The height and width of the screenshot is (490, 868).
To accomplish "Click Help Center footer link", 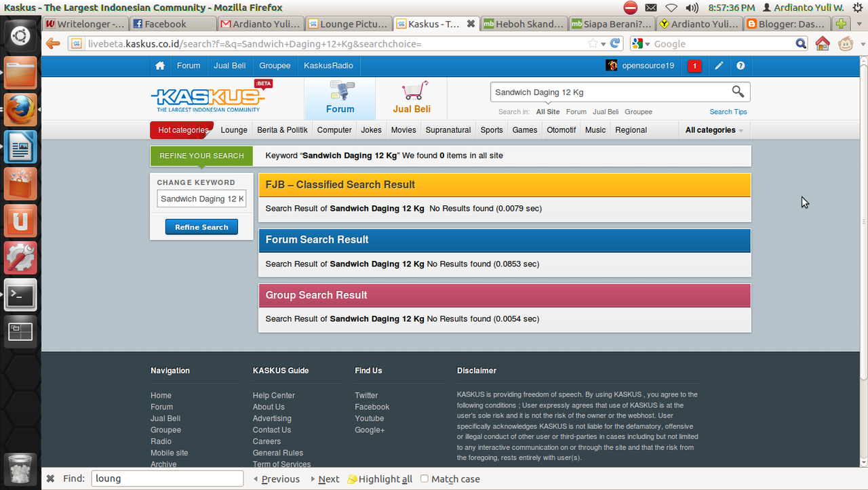I will tap(274, 395).
